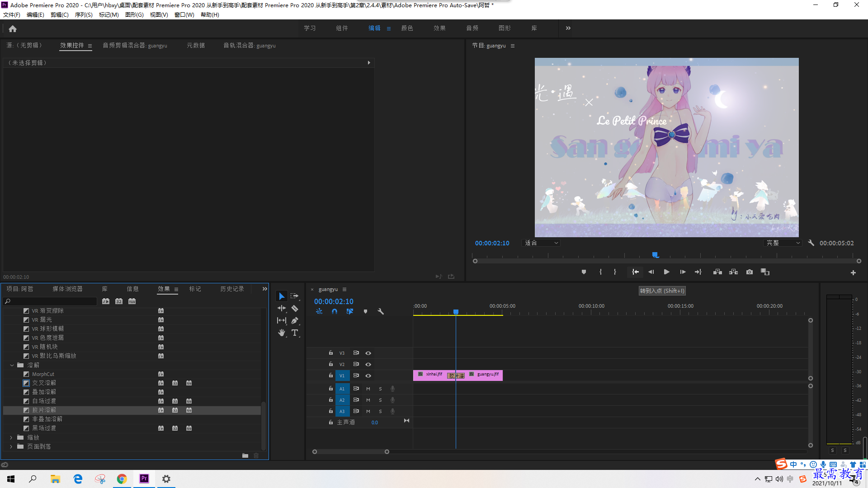Toggle V2 track output eye

click(x=368, y=365)
